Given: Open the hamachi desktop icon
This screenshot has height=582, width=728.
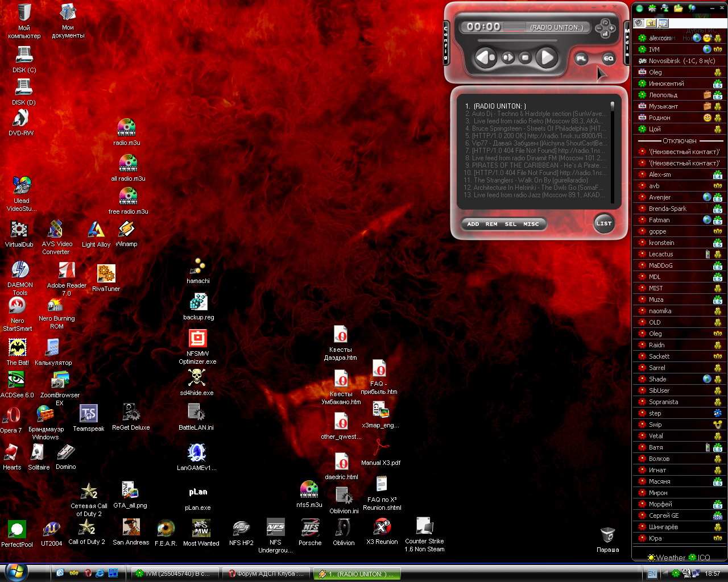Looking at the screenshot, I should (198, 269).
